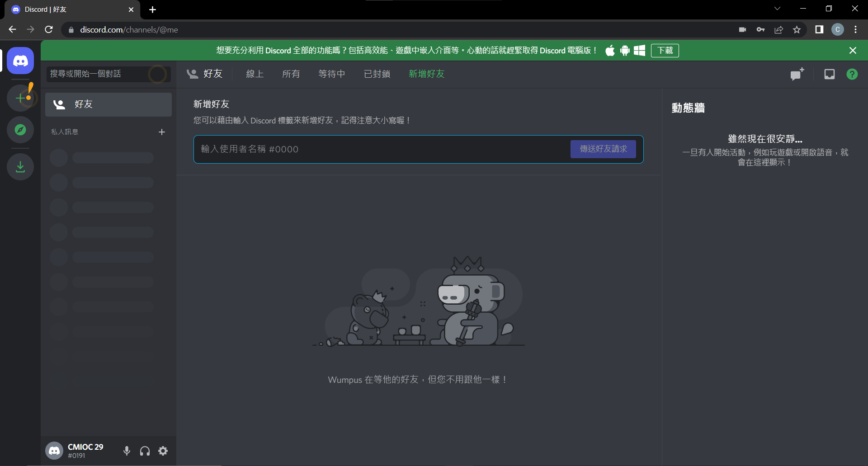The height and width of the screenshot is (466, 868).
Task: Open the password key icon
Action: pos(760,30)
